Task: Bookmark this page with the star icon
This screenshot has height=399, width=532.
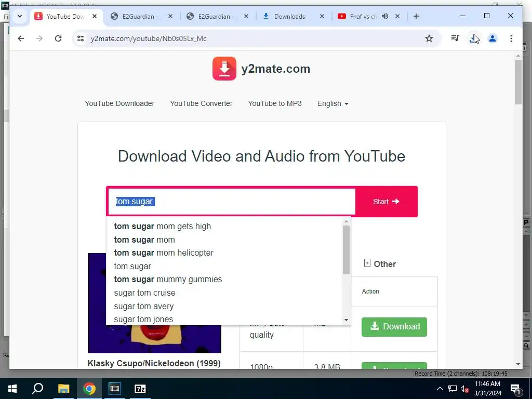Action: click(x=429, y=38)
